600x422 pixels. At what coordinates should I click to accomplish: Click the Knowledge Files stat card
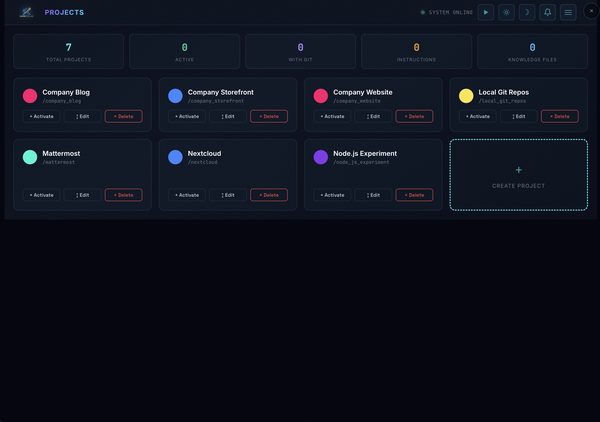[532, 52]
